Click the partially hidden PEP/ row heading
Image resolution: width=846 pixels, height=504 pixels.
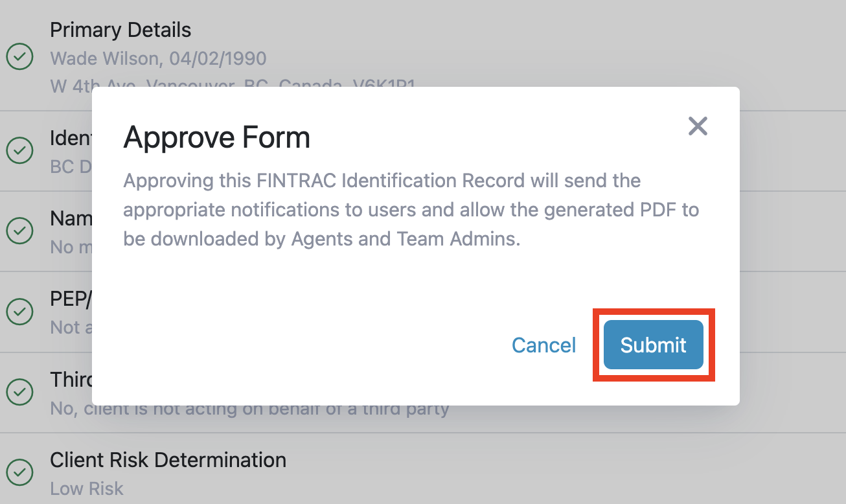click(x=71, y=299)
